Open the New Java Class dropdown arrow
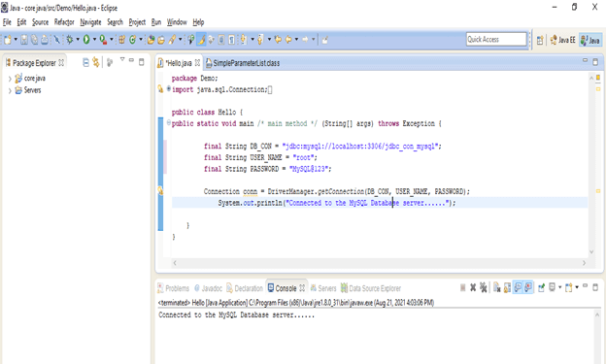 coord(141,40)
